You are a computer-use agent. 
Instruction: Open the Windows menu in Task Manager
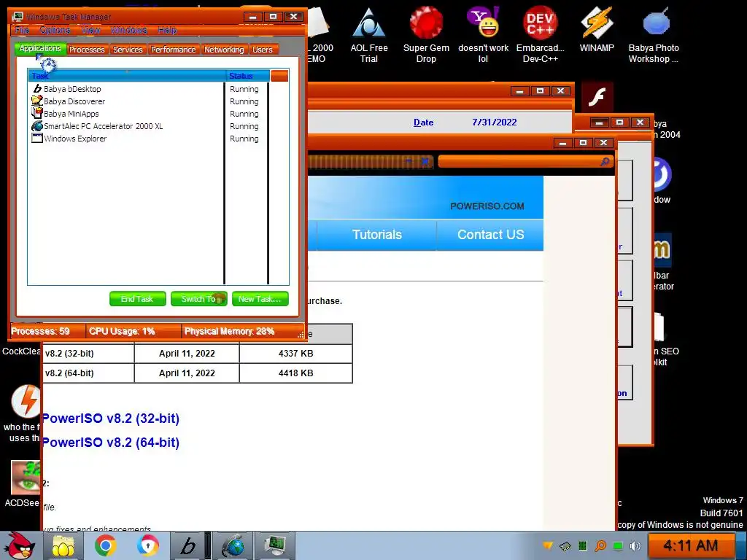coord(128,30)
